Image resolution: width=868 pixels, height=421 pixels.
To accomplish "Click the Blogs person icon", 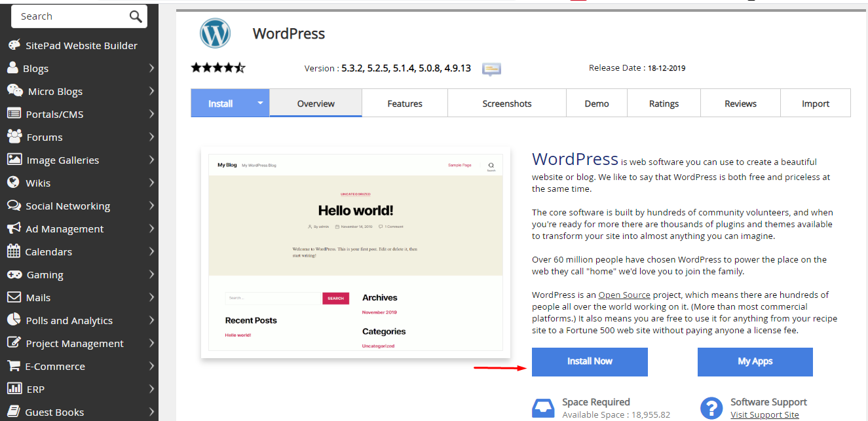I will pos(12,68).
